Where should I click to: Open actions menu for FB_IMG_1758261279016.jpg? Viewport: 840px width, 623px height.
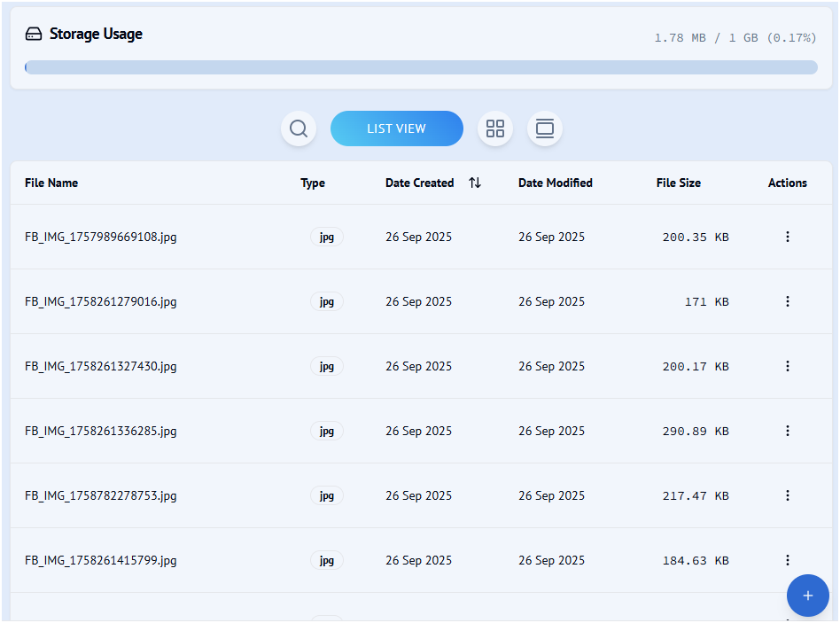(x=787, y=301)
